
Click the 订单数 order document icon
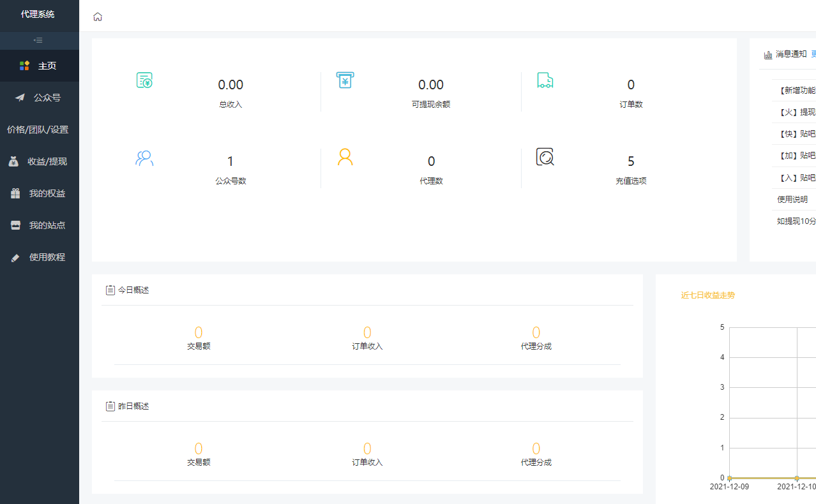pos(545,80)
